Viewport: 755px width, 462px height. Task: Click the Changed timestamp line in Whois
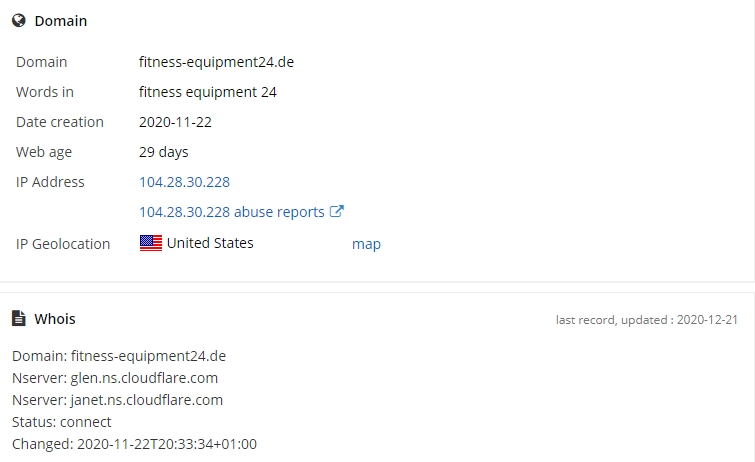point(134,444)
